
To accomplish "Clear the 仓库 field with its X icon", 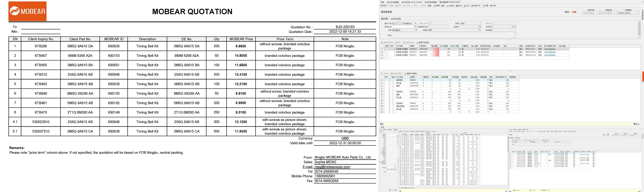I will tap(416, 30).
